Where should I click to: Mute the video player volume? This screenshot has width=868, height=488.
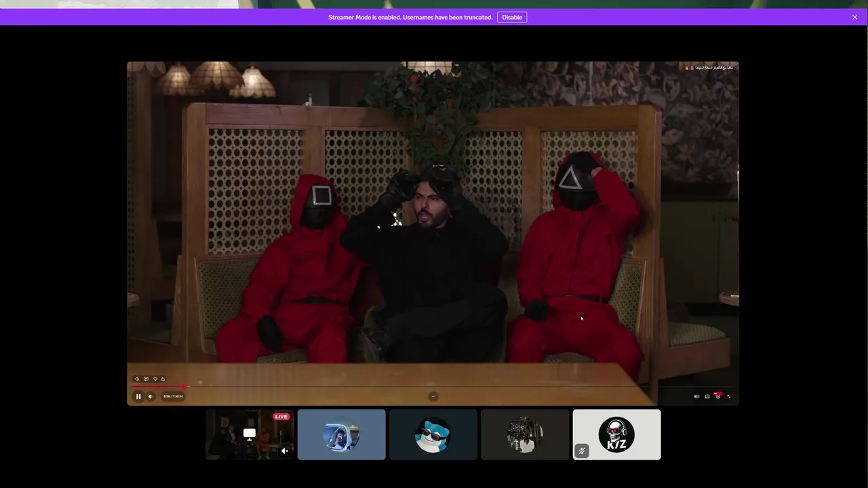coord(151,396)
